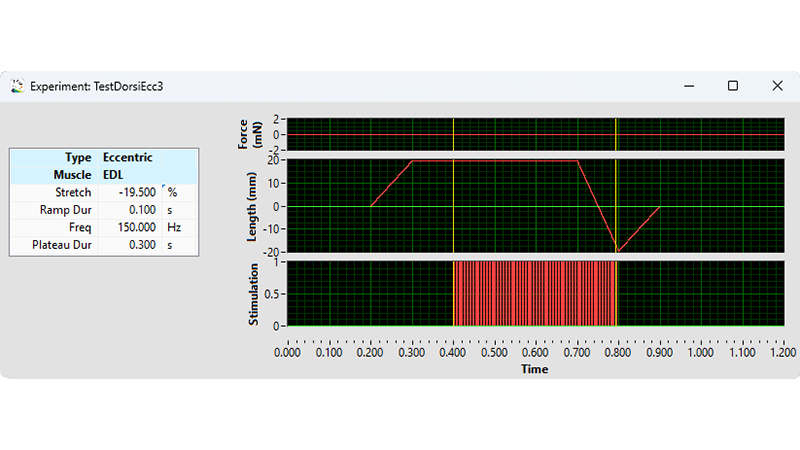Click the 1.200 end label on Time axis
800x450 pixels.
coord(781,353)
